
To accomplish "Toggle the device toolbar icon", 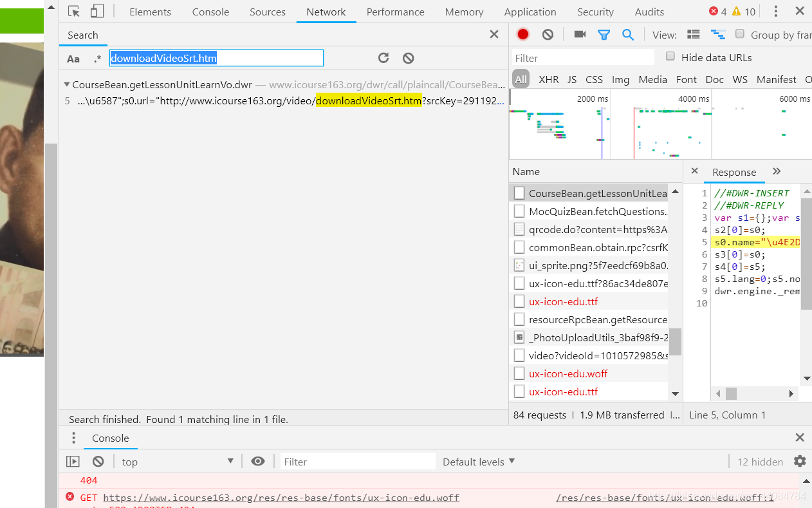I will coord(97,12).
